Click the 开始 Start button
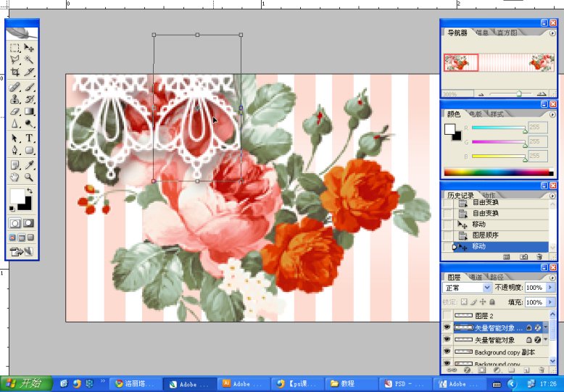Viewport: 564px width, 392px height. coord(26,383)
